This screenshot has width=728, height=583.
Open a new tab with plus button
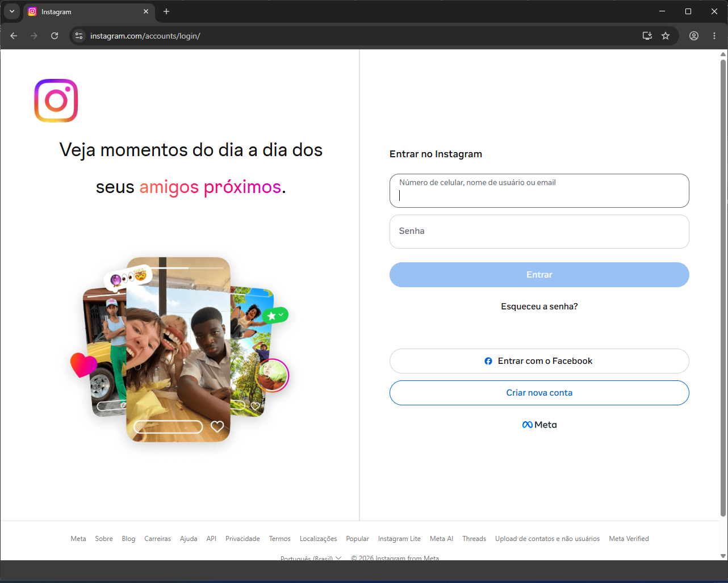[166, 11]
